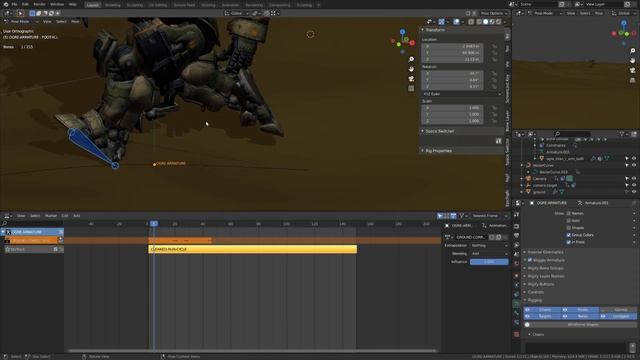Click the current frame marker in timeline

[154, 224]
